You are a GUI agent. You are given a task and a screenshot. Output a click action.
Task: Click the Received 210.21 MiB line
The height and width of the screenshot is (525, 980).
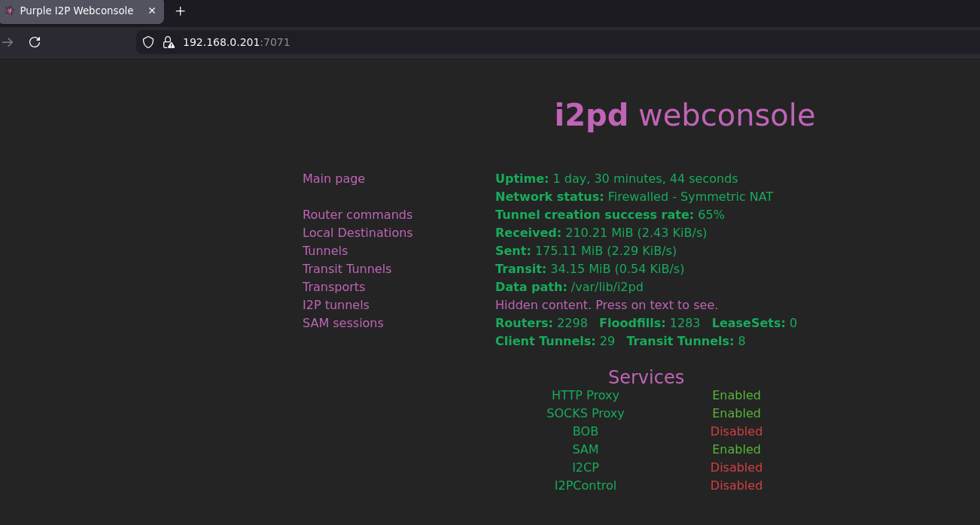point(601,233)
